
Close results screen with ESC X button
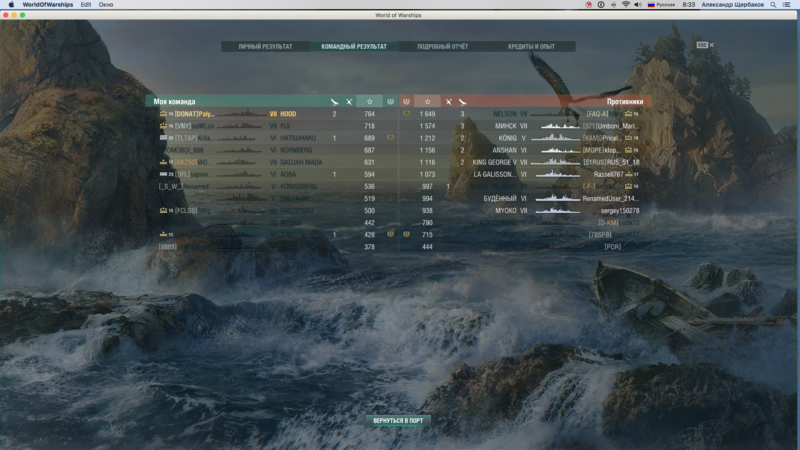(705, 45)
